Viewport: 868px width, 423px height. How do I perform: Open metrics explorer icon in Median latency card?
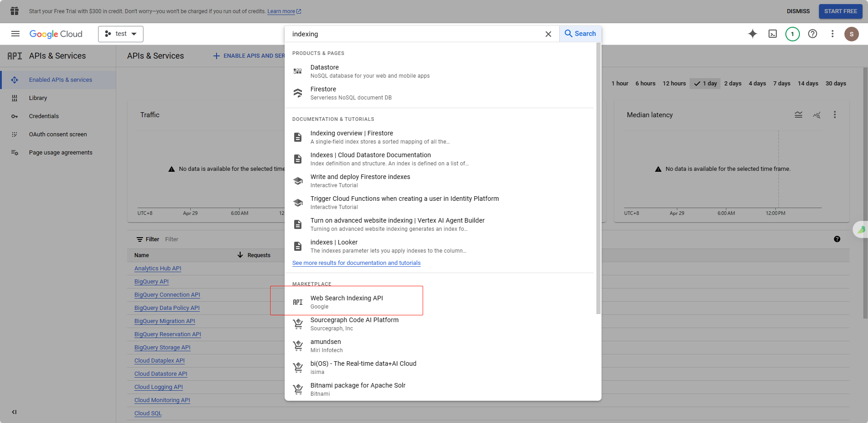(x=817, y=115)
